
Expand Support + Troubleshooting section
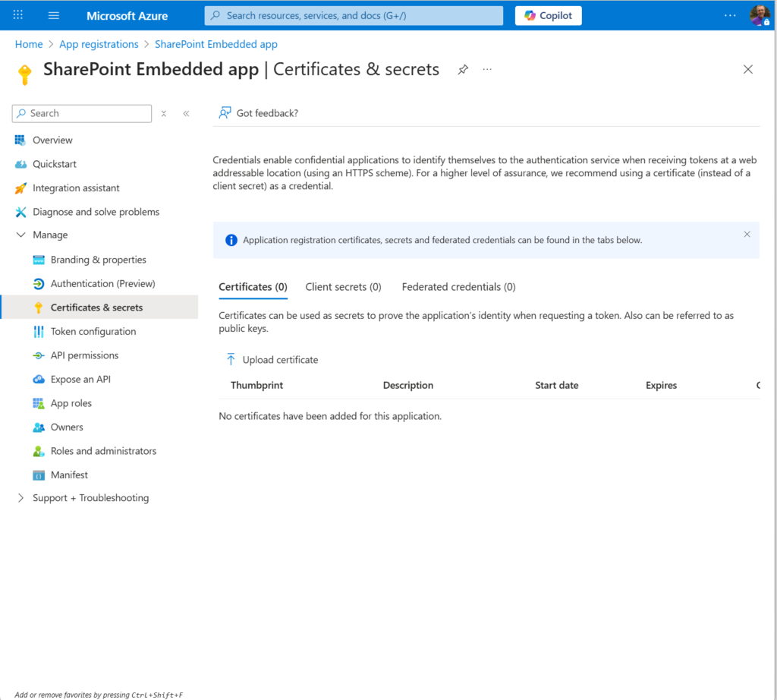[20, 498]
